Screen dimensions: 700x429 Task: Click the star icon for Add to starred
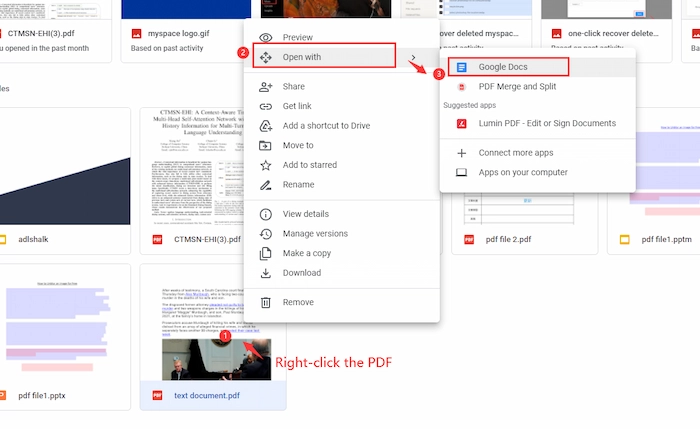click(266, 165)
